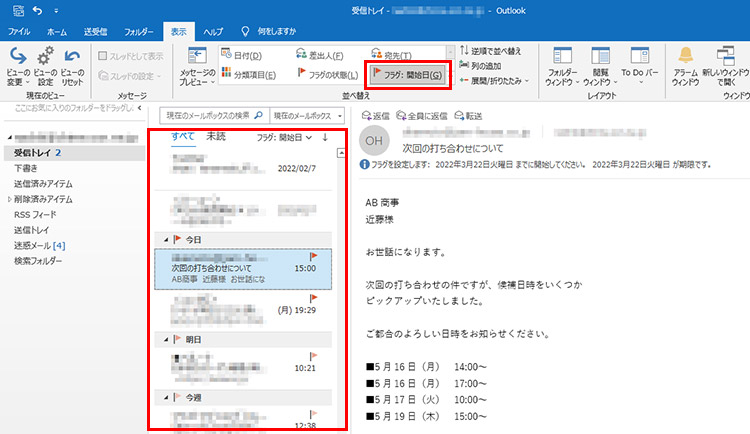This screenshot has height=434, width=750.
Task: Toggle the スレッドとして表示 (Show as Conversations) checkbox
Action: coord(103,56)
